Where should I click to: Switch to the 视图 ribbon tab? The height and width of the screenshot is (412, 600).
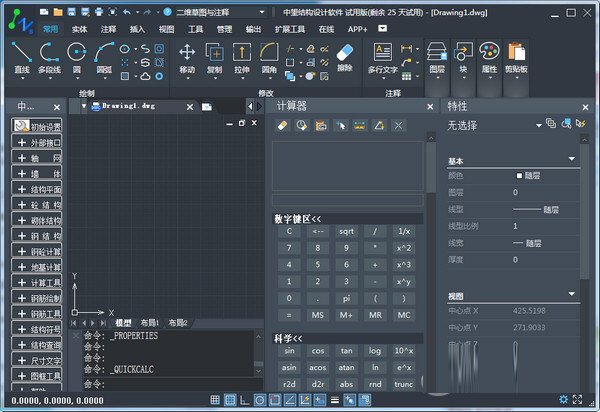166,29
